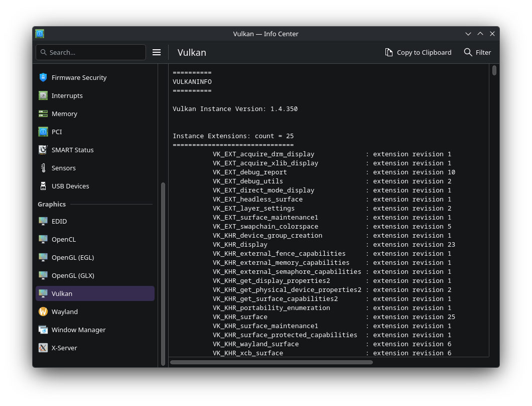
Task: Click the OpenGL (GLX) monitor icon
Action: coord(43,275)
